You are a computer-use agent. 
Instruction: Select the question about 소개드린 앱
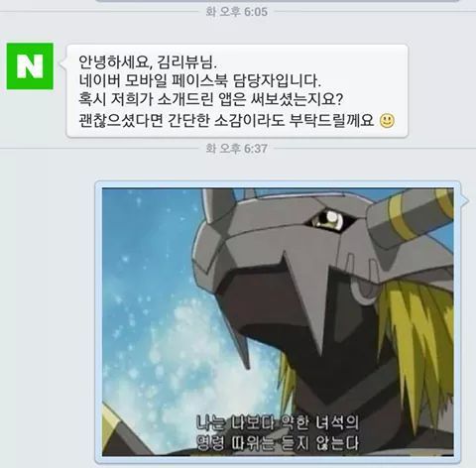(x=211, y=99)
